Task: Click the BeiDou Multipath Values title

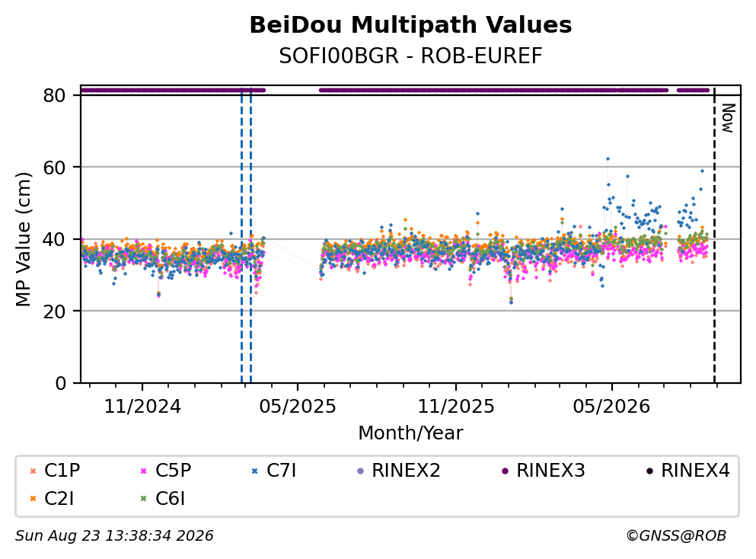Action: pyautogui.click(x=410, y=25)
